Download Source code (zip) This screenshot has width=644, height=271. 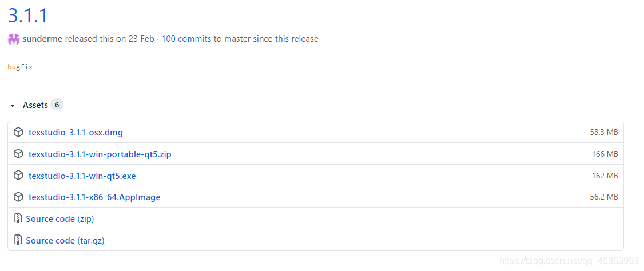(x=59, y=219)
